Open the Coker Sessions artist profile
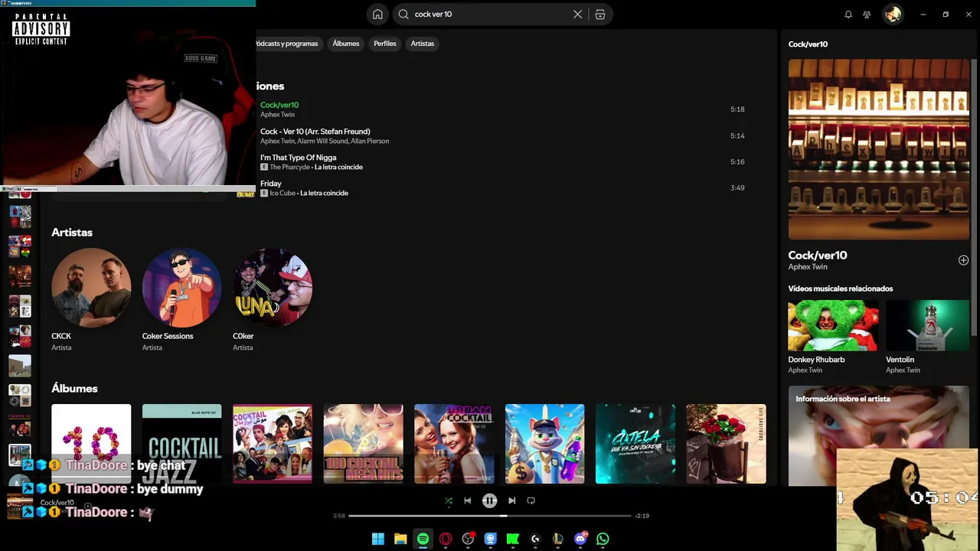The width and height of the screenshot is (980, 551). (x=181, y=288)
